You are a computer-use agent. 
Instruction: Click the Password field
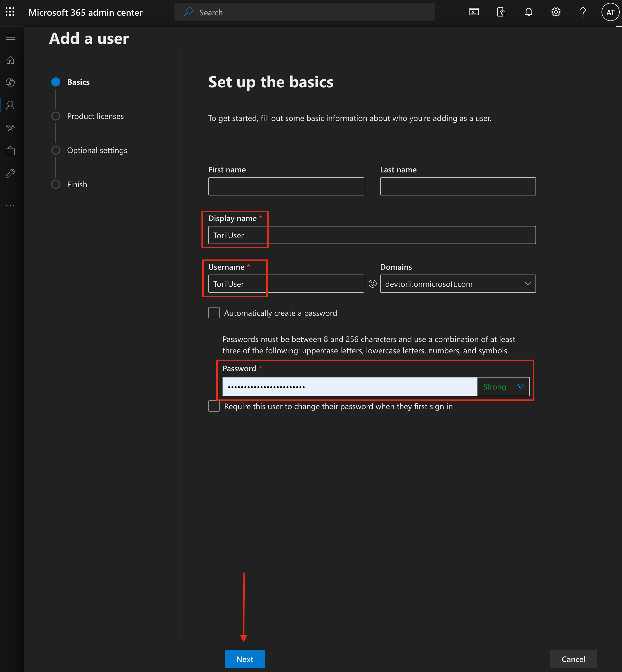[x=350, y=386]
